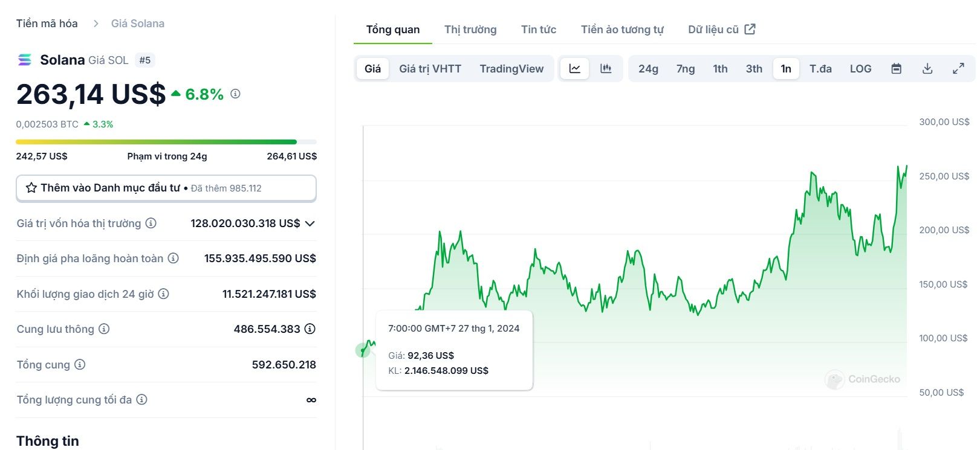Expand chart to fullscreen

[958, 69]
